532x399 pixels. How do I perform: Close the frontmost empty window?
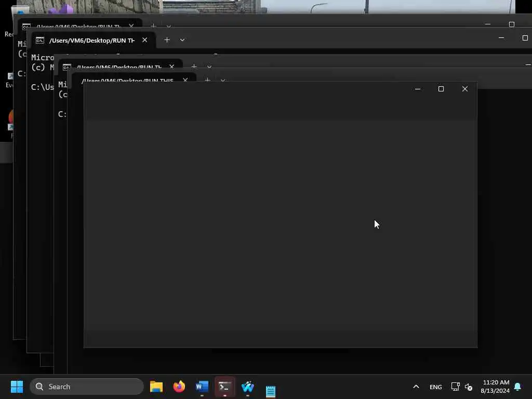465,89
